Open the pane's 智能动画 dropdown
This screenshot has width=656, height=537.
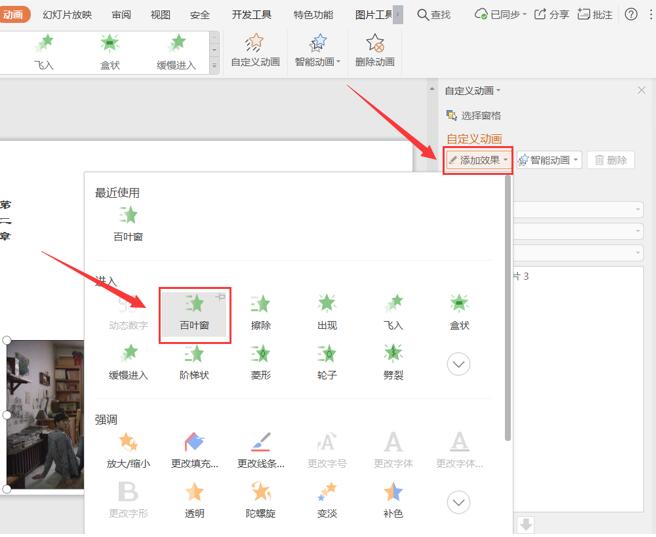(x=549, y=160)
